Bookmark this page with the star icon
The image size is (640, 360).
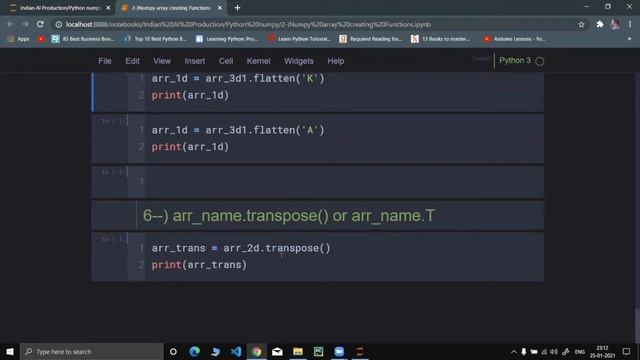[581, 24]
